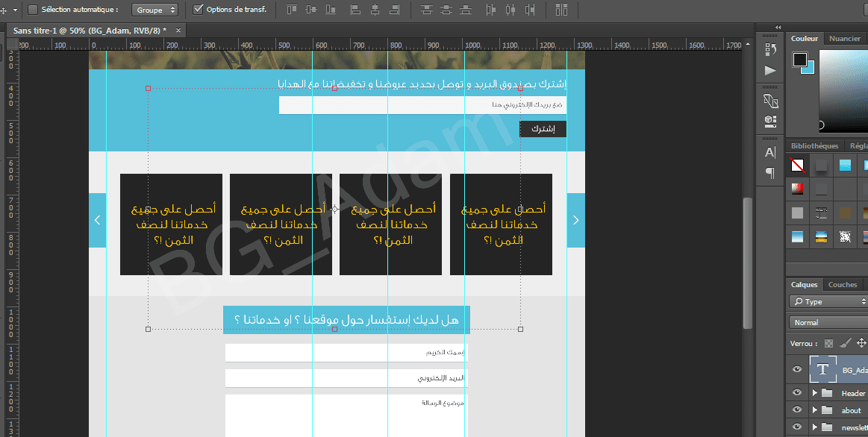Open the Normal blend mode dropdown

[x=827, y=323]
